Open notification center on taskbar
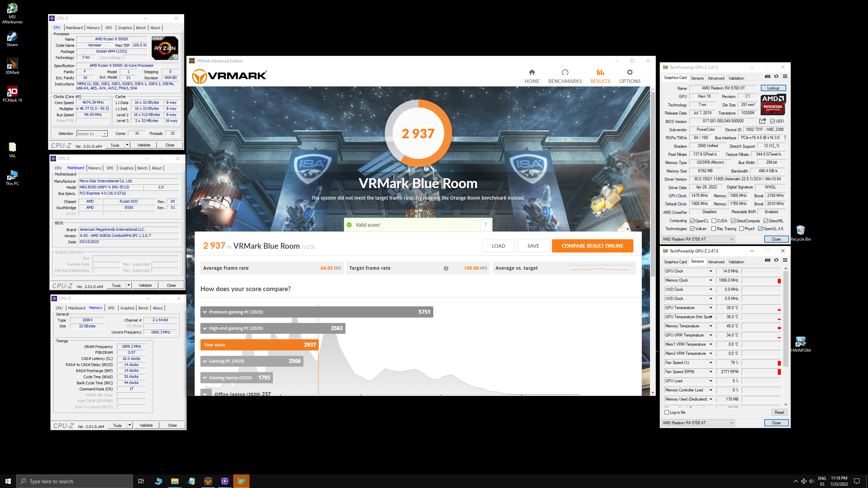 [x=857, y=481]
